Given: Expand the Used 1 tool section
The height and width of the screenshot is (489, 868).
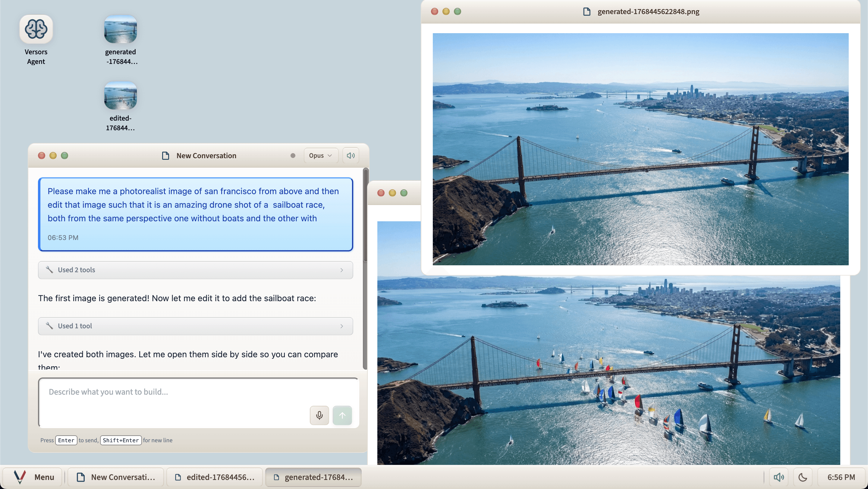Looking at the screenshot, I should click(195, 326).
